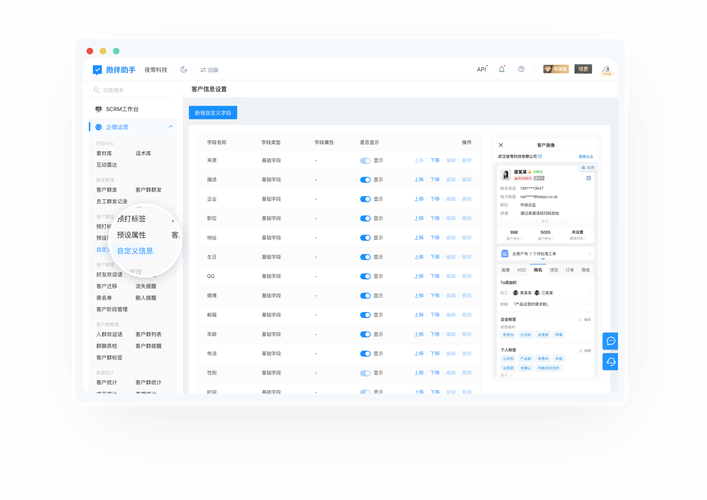This screenshot has width=707, height=500.
Task: Toggle display switch for the 企业 field
Action: pos(365,199)
